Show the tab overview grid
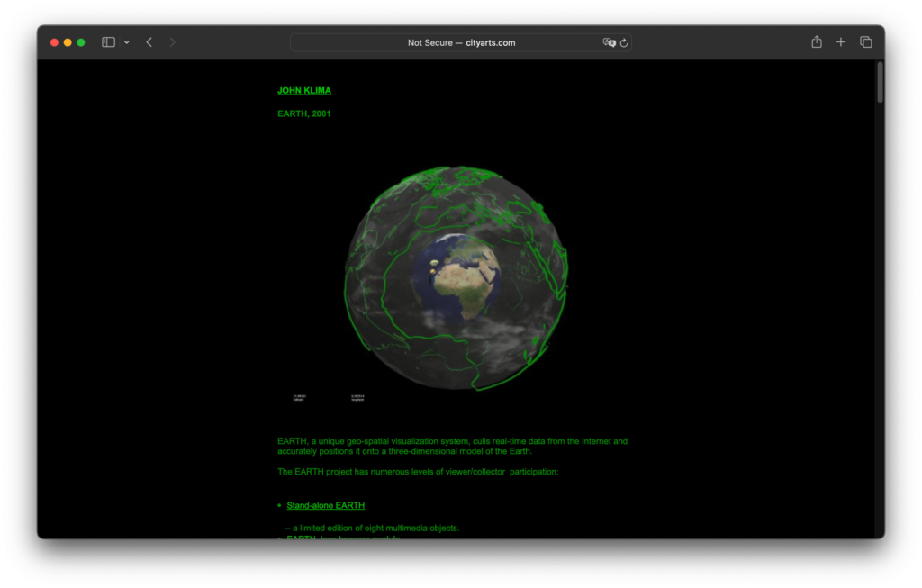Image resolution: width=922 pixels, height=588 pixels. 866,42
